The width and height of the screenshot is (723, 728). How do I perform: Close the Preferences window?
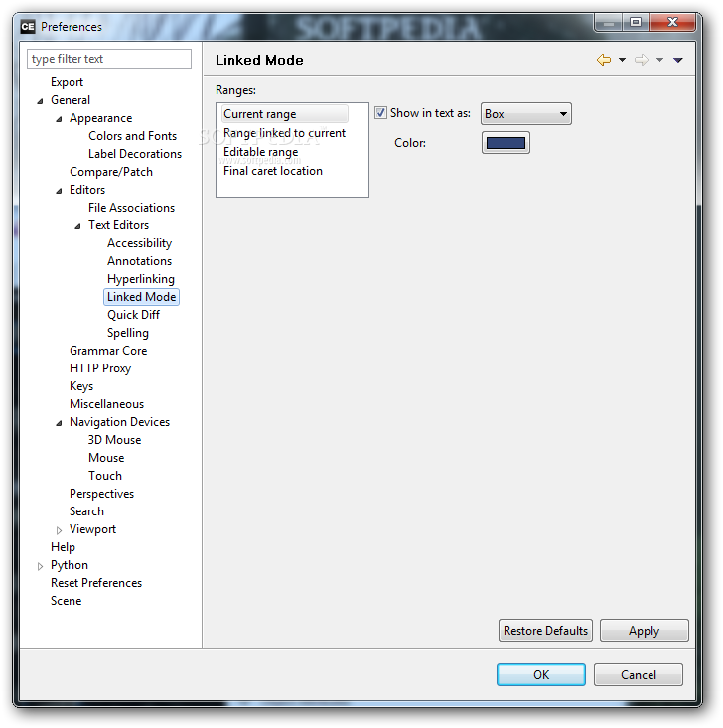pos(672,22)
